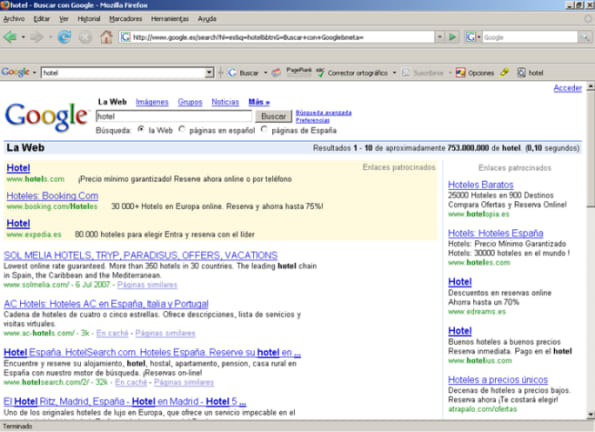Click the Google logo on results page
The width and height of the screenshot is (595, 432).
(46, 117)
